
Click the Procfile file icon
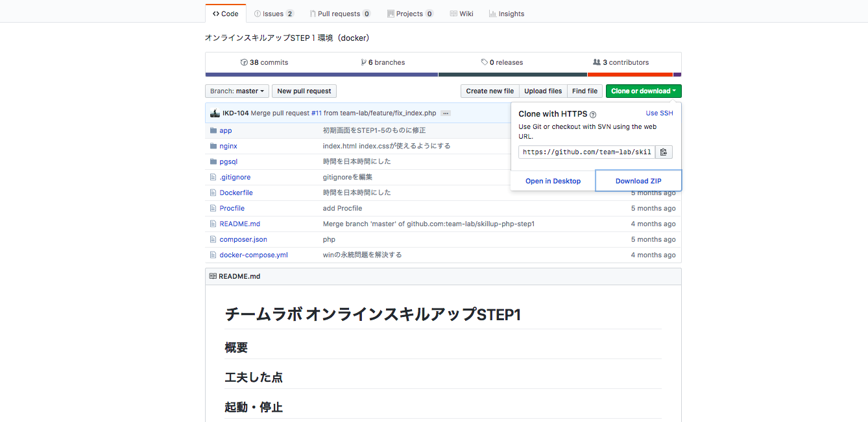point(213,208)
